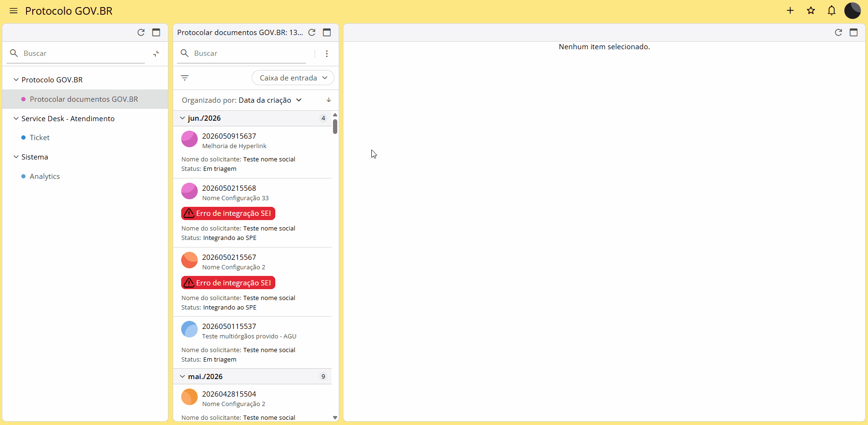868x425 pixels.
Task: Open the Caixa de entrada dropdown
Action: click(x=293, y=78)
